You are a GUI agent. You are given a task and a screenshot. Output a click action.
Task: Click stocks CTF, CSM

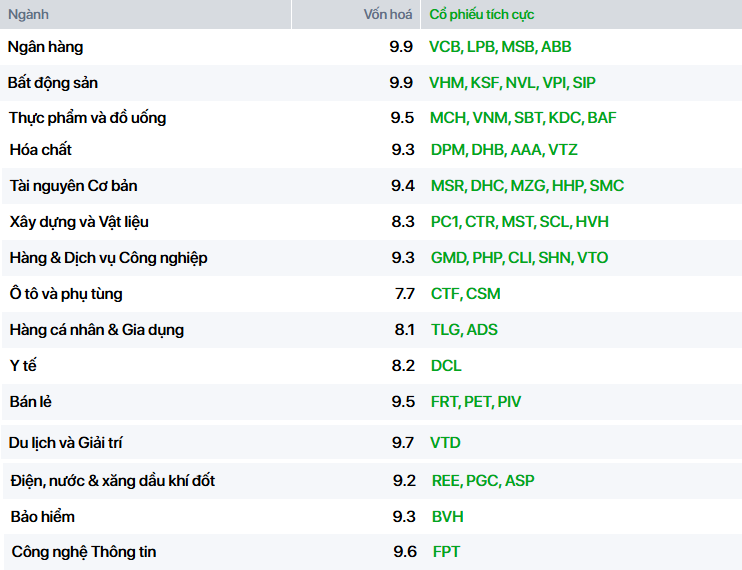pyautogui.click(x=465, y=294)
